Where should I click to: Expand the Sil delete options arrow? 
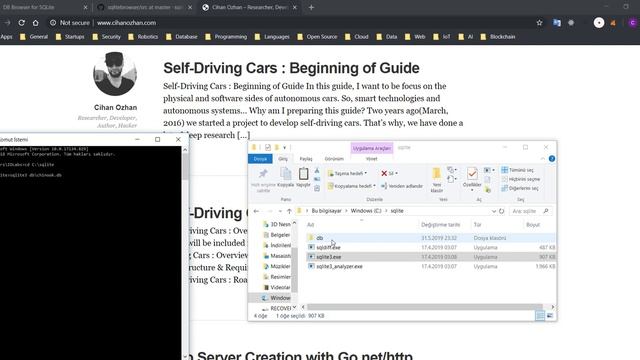[396, 173]
